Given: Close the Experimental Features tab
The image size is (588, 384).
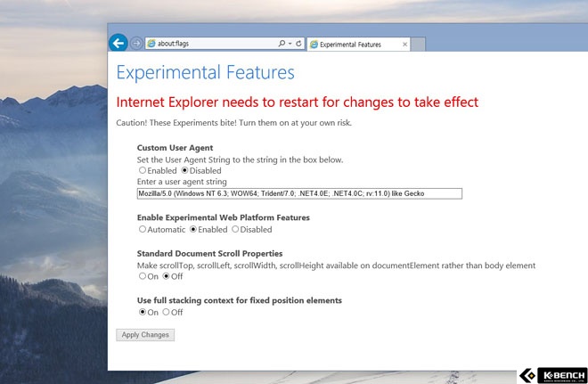Looking at the screenshot, I should click(404, 45).
